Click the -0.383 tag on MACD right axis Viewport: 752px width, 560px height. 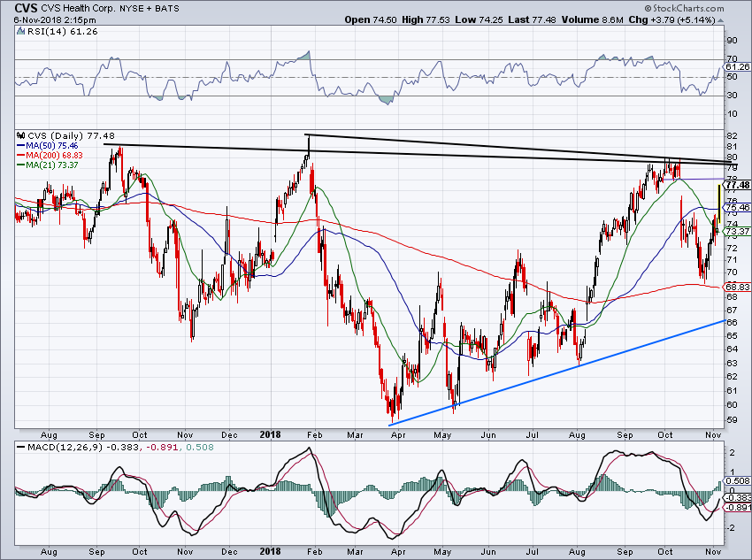click(738, 498)
